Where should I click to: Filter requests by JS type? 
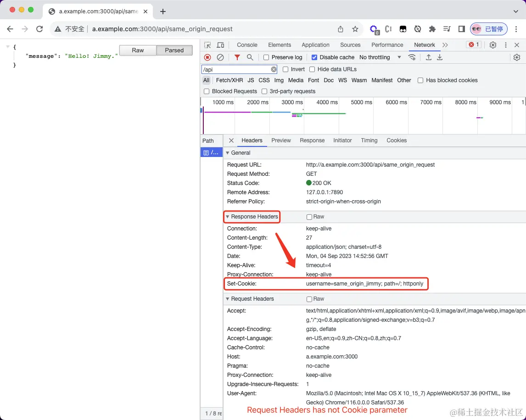click(x=251, y=80)
